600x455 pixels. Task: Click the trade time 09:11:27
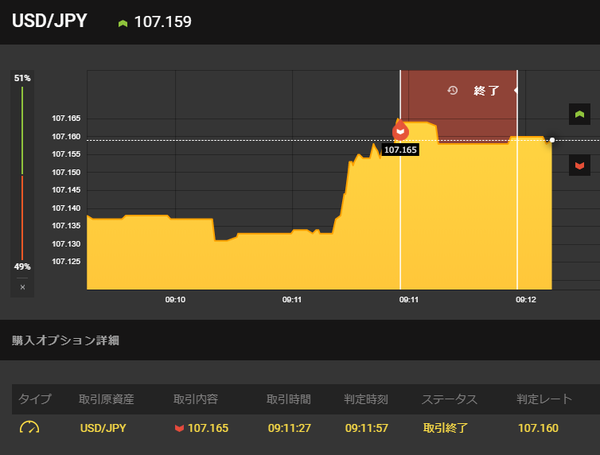pyautogui.click(x=289, y=428)
